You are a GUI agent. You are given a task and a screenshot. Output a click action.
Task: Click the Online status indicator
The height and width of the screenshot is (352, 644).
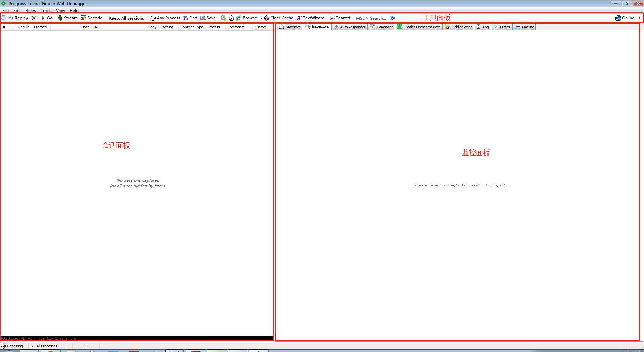coord(625,18)
